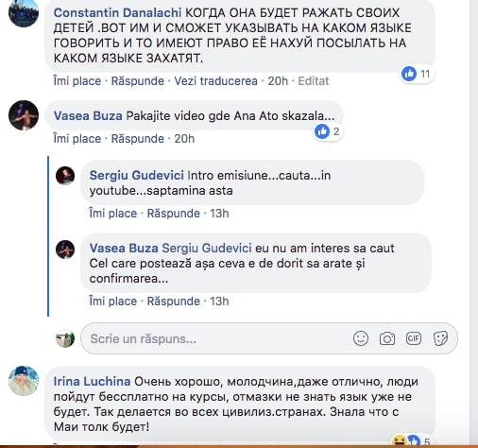Like Vasea Buza's reply about confirmarea
The image size is (478, 448).
click(x=113, y=302)
